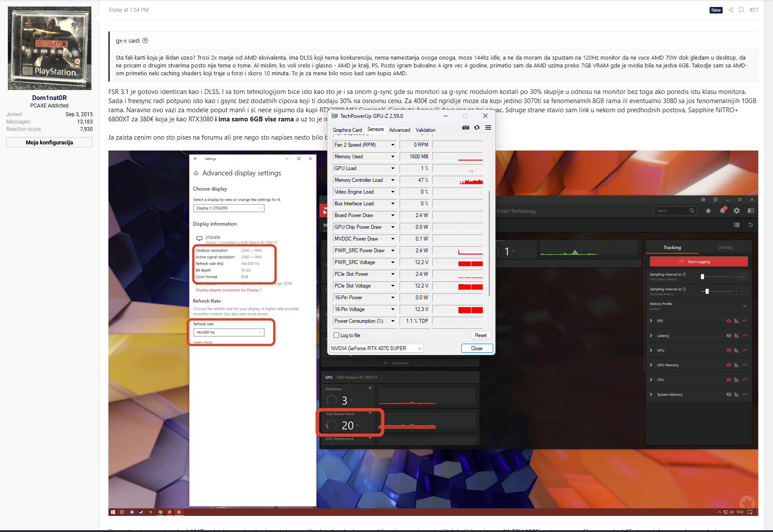Image resolution: width=773 pixels, height=532 pixels.
Task: Click the GPU-Z screenshot camera icon
Action: pyautogui.click(x=466, y=127)
